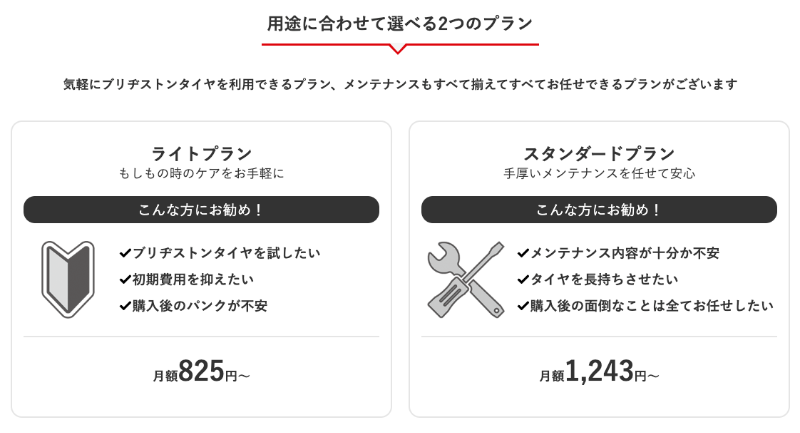Select the スタンダードプラン title
The width and height of the screenshot is (800, 433).
[x=599, y=153]
